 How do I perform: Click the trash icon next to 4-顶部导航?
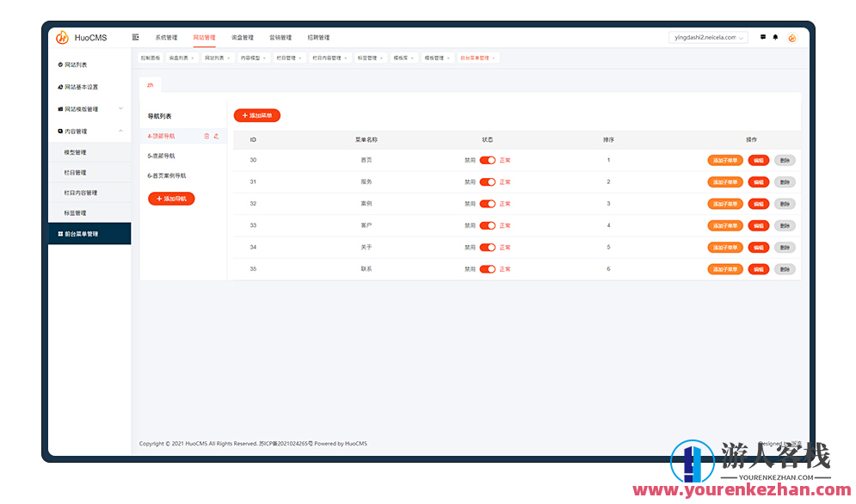206,136
